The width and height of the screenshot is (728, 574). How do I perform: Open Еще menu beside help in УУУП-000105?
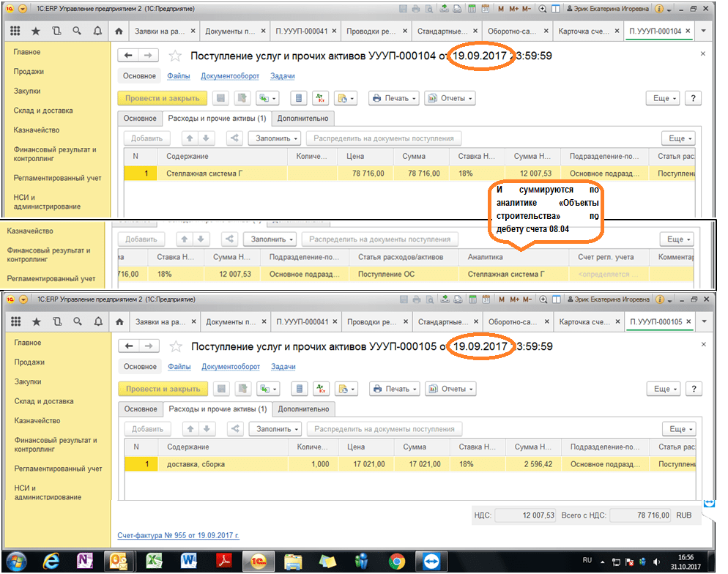(x=663, y=388)
